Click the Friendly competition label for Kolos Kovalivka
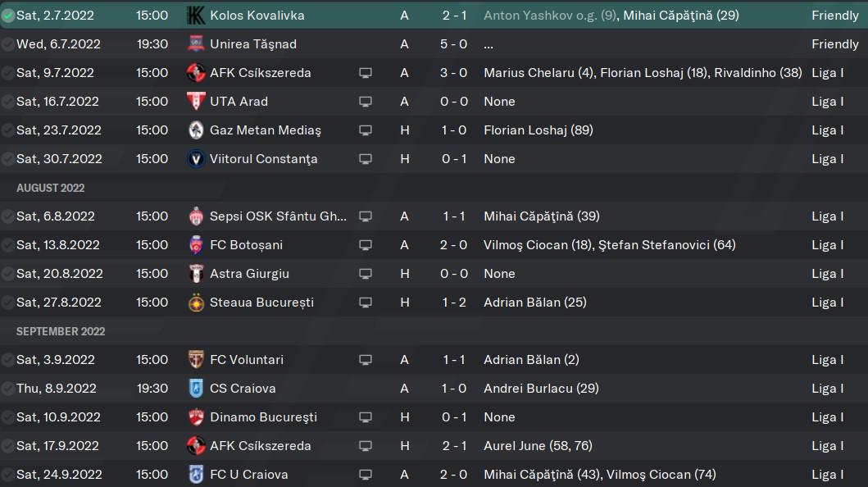The height and width of the screenshot is (487, 868). tap(834, 16)
